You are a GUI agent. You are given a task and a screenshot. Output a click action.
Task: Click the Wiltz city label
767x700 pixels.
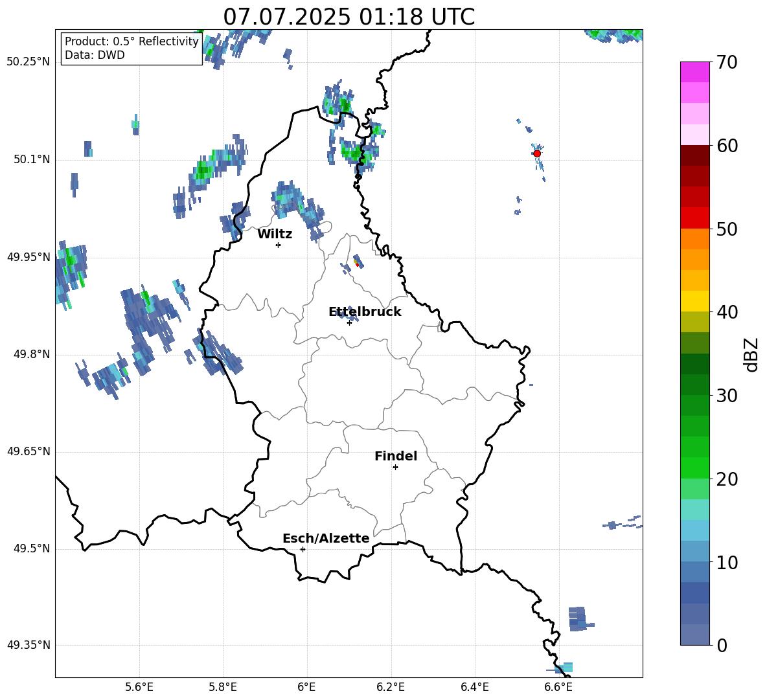(x=275, y=234)
